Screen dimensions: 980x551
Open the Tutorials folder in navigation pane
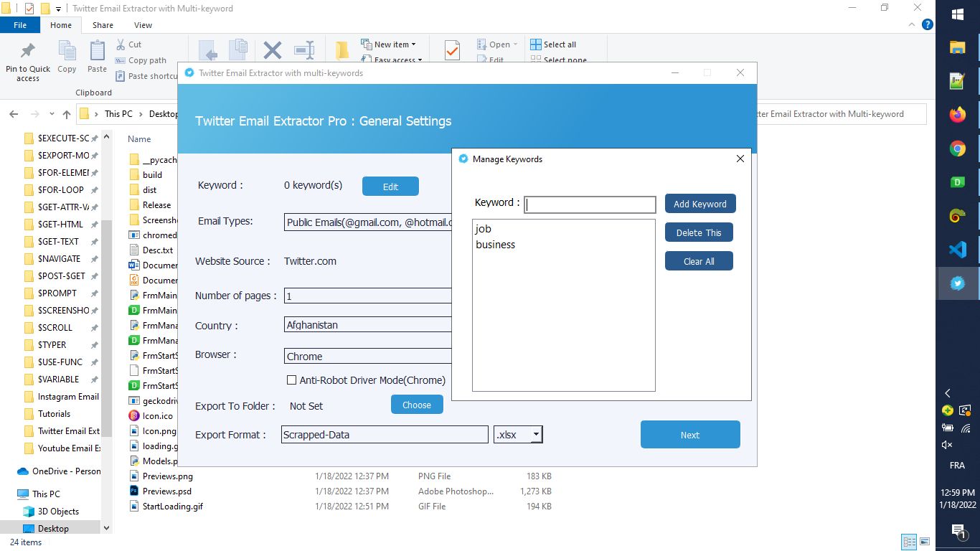tap(54, 414)
